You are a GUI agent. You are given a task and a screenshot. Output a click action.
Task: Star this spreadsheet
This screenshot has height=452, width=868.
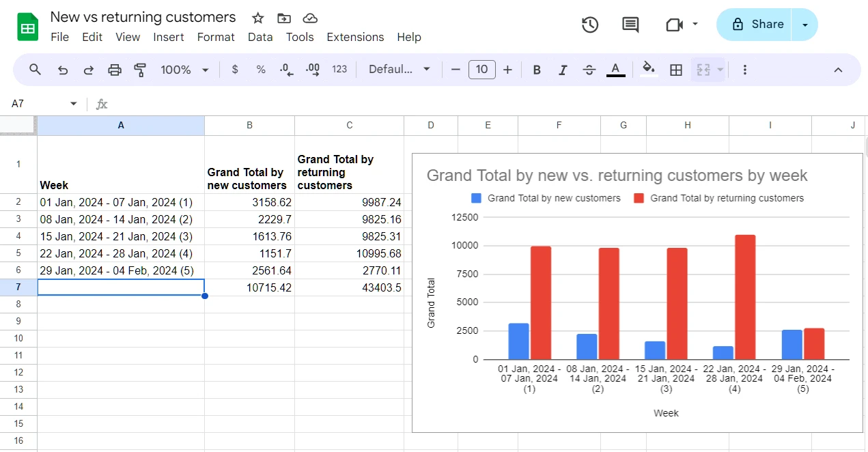pos(257,18)
